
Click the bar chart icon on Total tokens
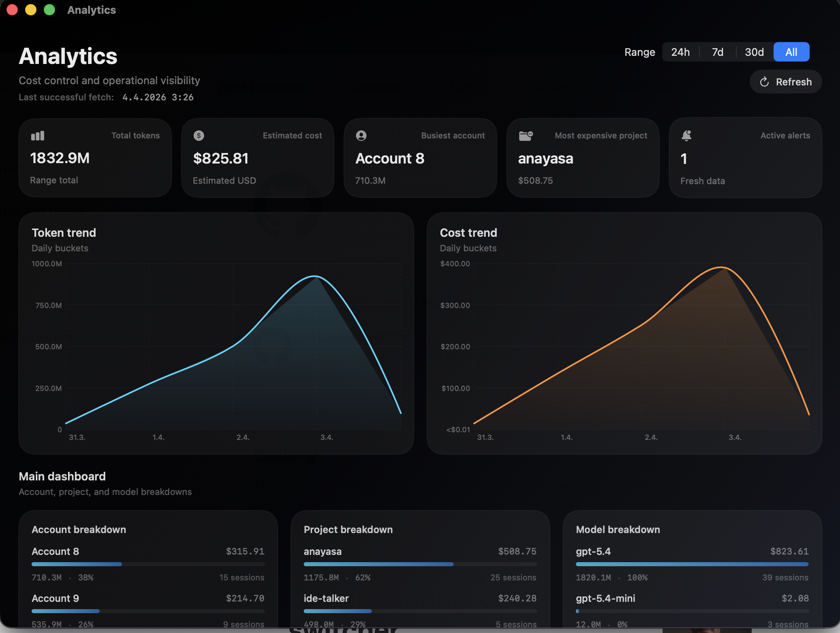click(x=38, y=136)
